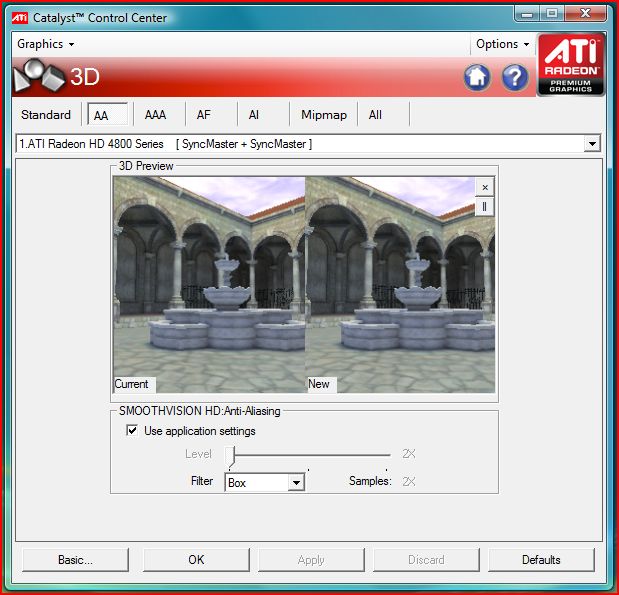This screenshot has height=595, width=619.
Task: Open the AI tab
Action: point(254,115)
